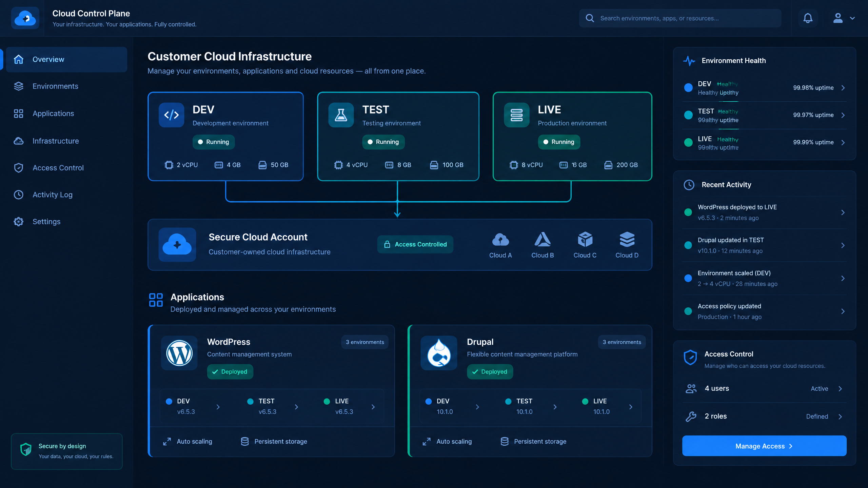The height and width of the screenshot is (488, 868).
Task: Open the Infrastructure sidebar item
Action: (x=66, y=141)
